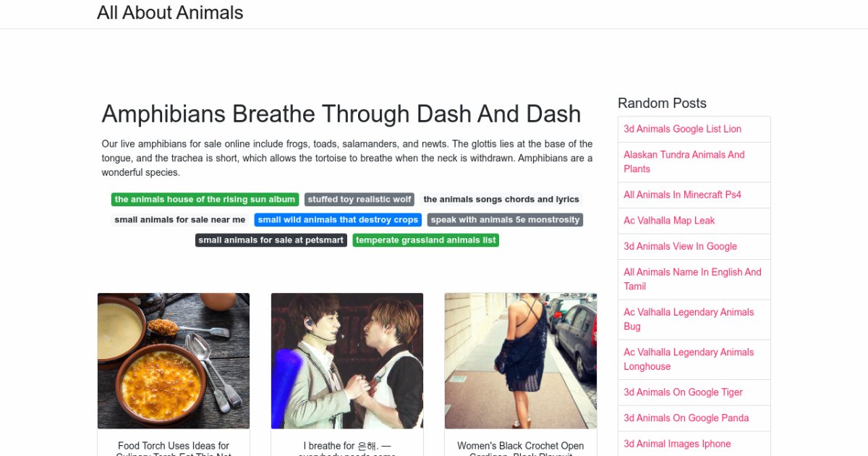Image resolution: width=868 pixels, height=456 pixels.
Task: Select 'the animals house of the rising sun album' tag
Action: (x=205, y=199)
